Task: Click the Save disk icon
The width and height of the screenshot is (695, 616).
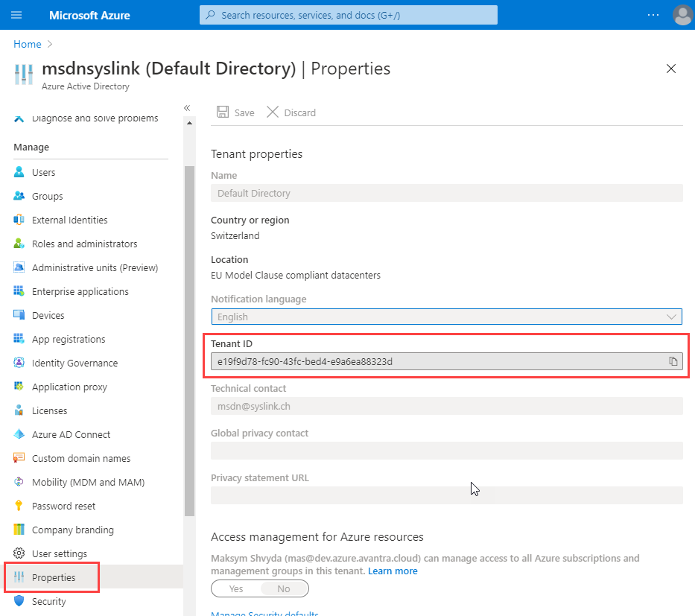Action: 223,112
